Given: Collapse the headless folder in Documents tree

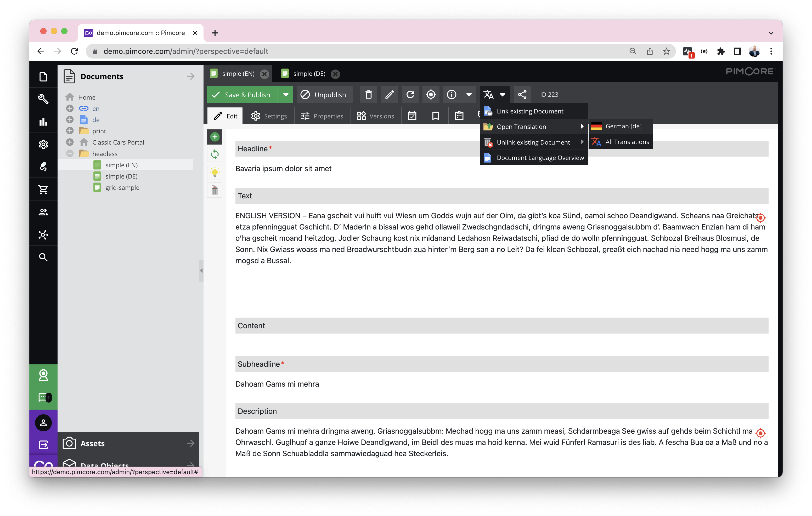Looking at the screenshot, I should click(70, 153).
